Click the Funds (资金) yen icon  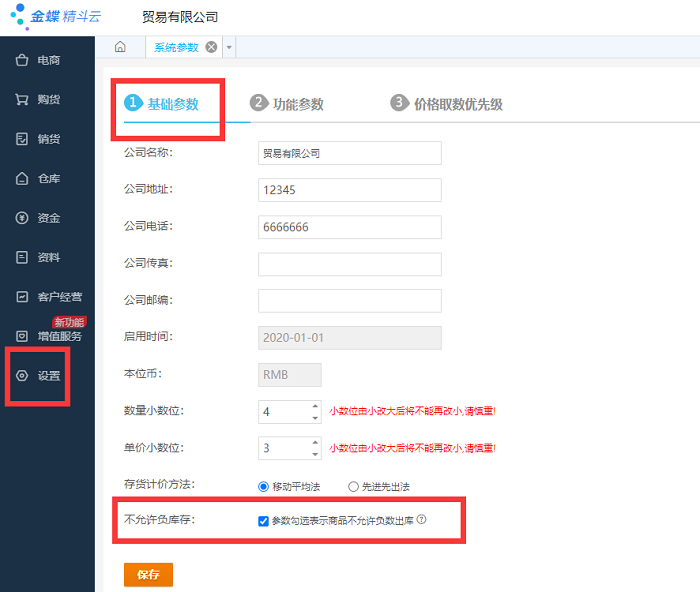[x=21, y=218]
